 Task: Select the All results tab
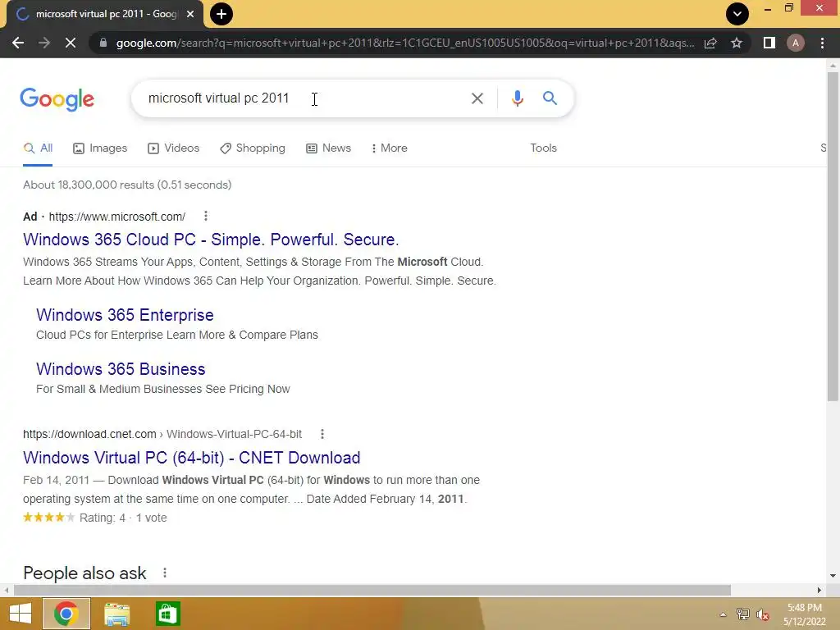38,148
